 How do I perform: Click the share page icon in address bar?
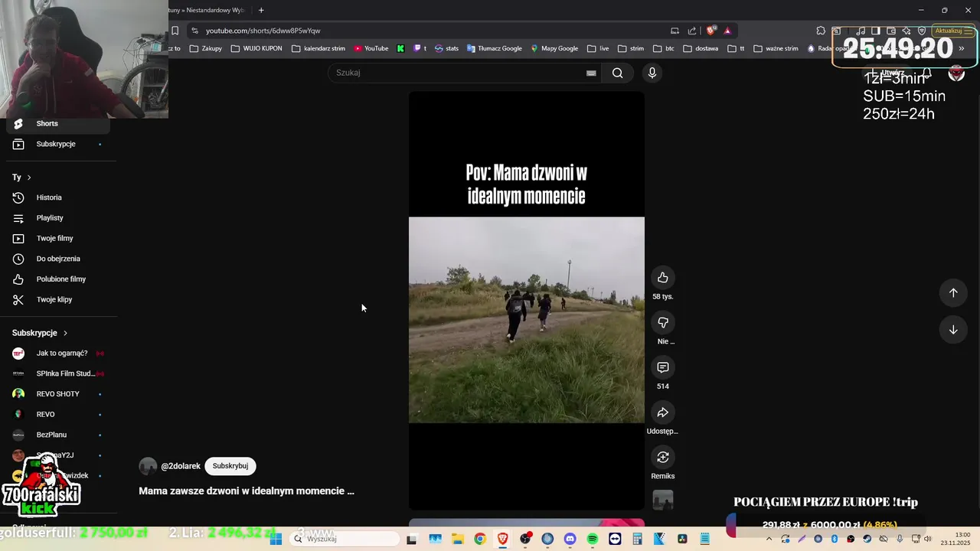[692, 31]
